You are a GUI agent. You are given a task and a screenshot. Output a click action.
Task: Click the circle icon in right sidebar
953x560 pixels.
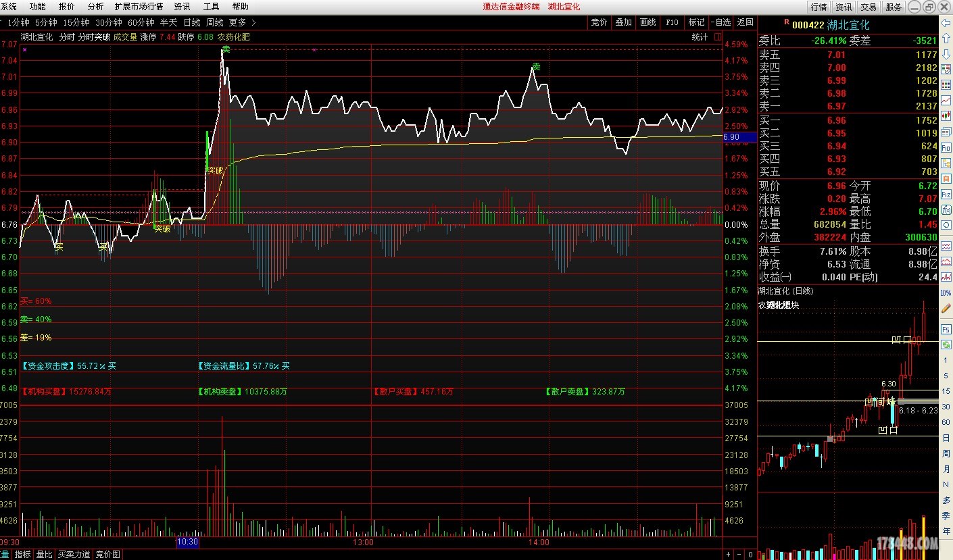pos(946,225)
